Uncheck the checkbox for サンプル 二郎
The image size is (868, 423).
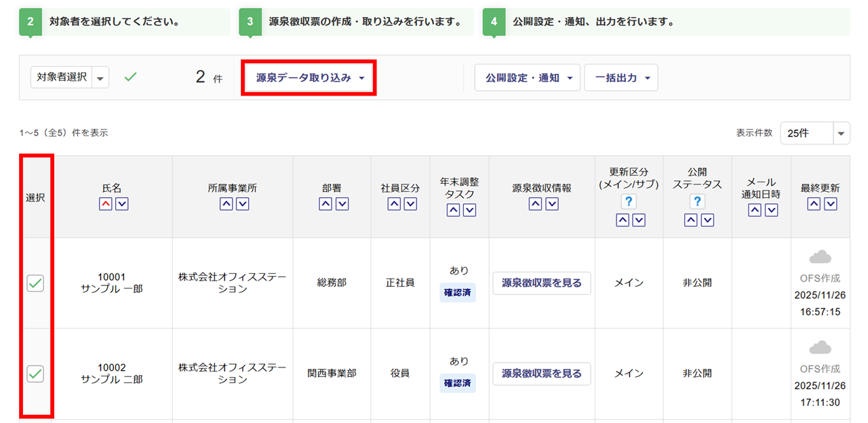click(35, 374)
